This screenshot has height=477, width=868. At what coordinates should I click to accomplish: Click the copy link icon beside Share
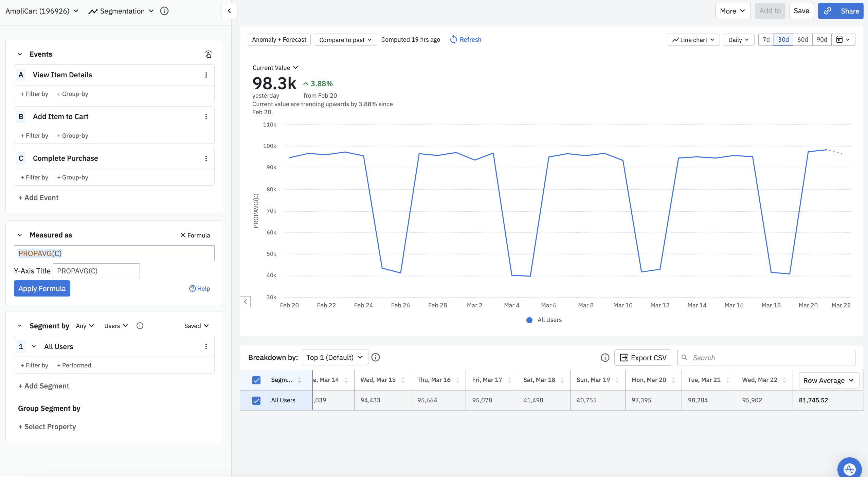(827, 11)
